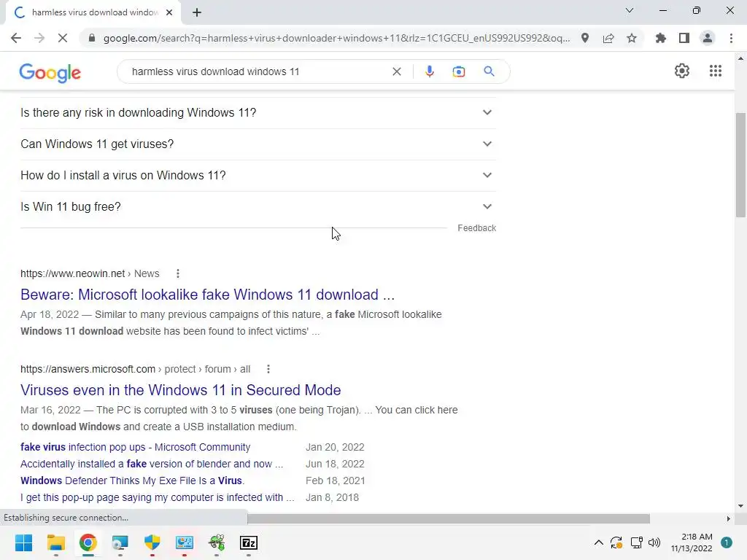The image size is (747, 560).
Task: Open the tab search dropdown arrow
Action: coord(630,10)
